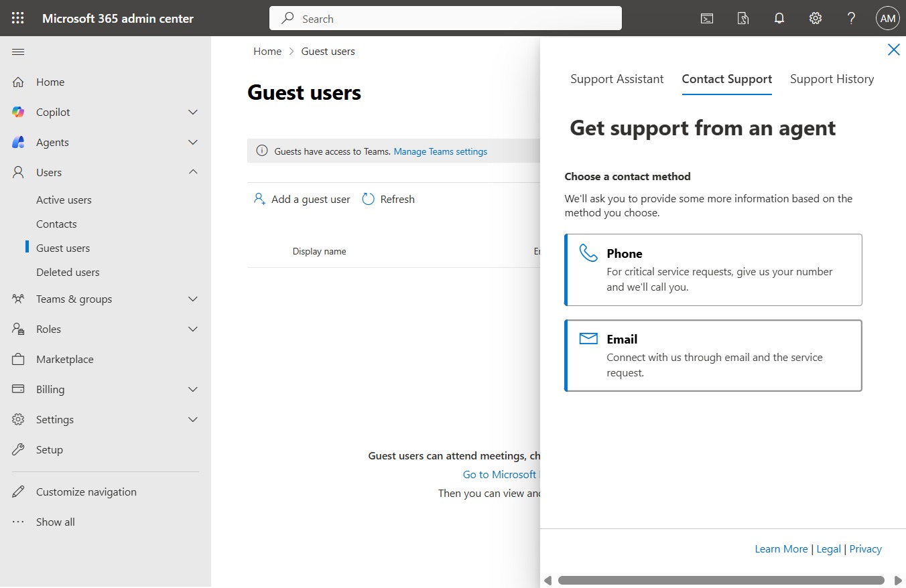Open Cloud Shell icon in header
The image size is (906, 588).
[x=707, y=19]
